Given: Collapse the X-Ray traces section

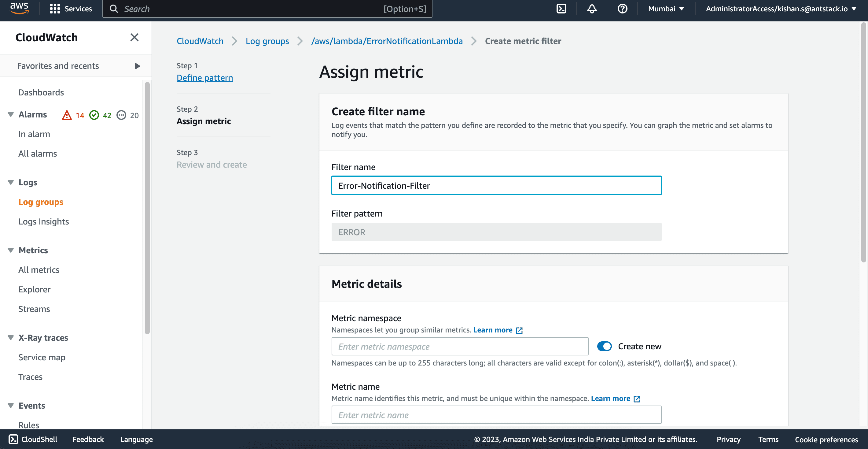Looking at the screenshot, I should point(11,338).
